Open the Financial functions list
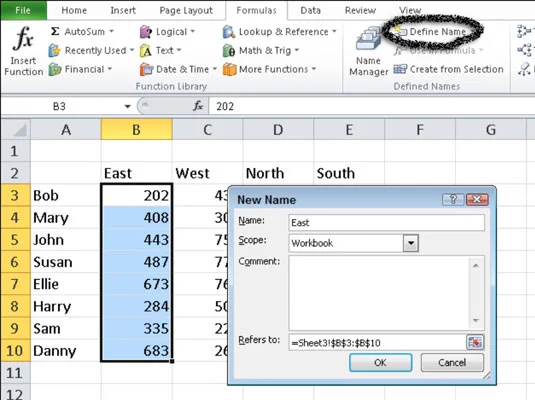Image resolution: width=535 pixels, height=400 pixels. (81, 69)
